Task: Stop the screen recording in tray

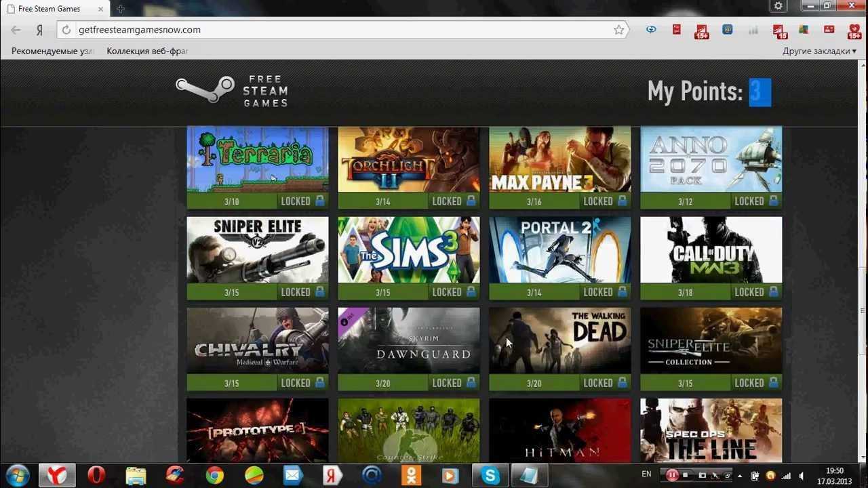Action: pos(686,475)
